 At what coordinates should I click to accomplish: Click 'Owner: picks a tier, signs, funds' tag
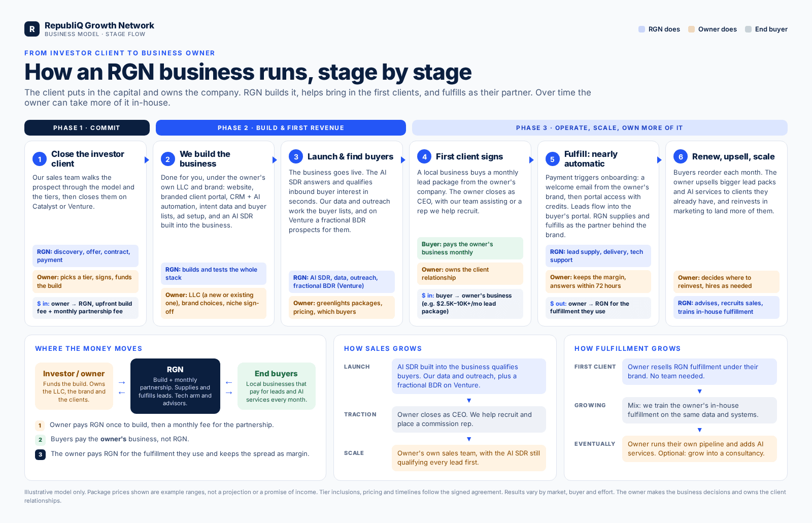tap(85, 281)
